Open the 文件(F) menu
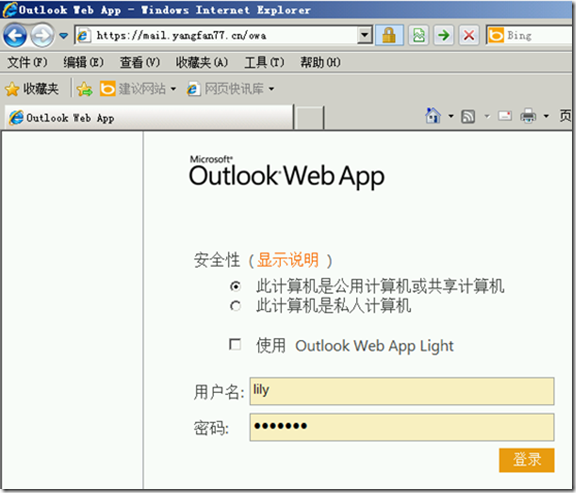Screen dimensions: 576x493 [x=28, y=62]
